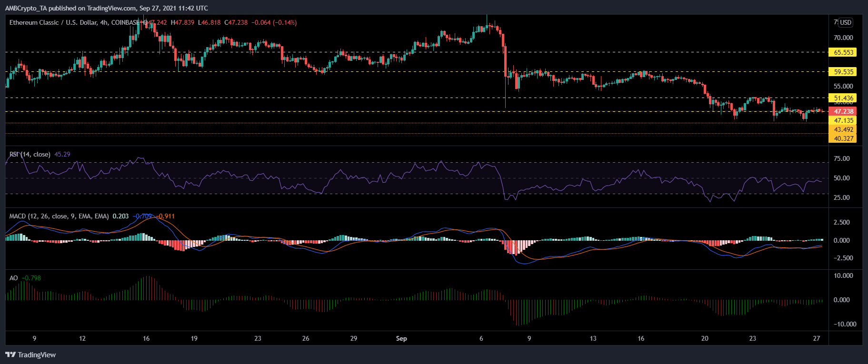Screen dimensions: 868x364
Task: Click the RSI 75.00 axis label
Action: [842, 158]
